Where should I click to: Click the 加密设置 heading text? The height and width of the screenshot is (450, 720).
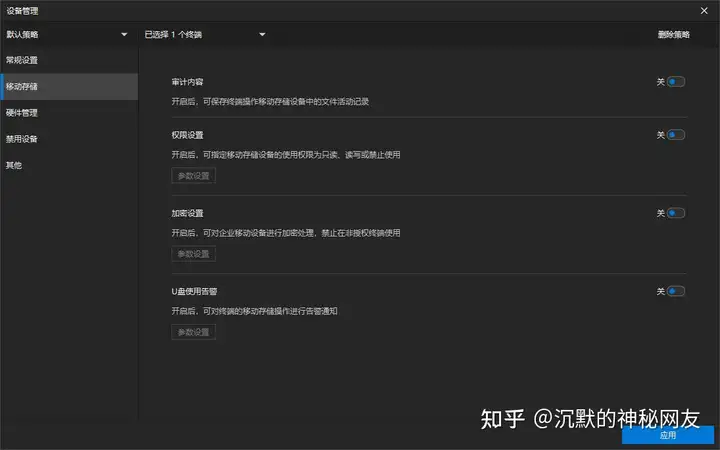(187, 213)
